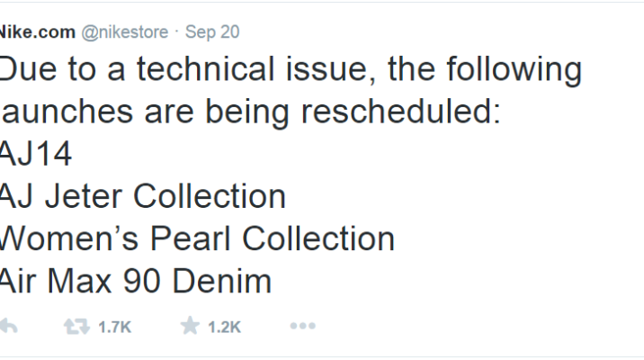Screen dimensions: 644x360
Task: Click the "Air Max 90 Denim" line
Action: click(x=135, y=281)
